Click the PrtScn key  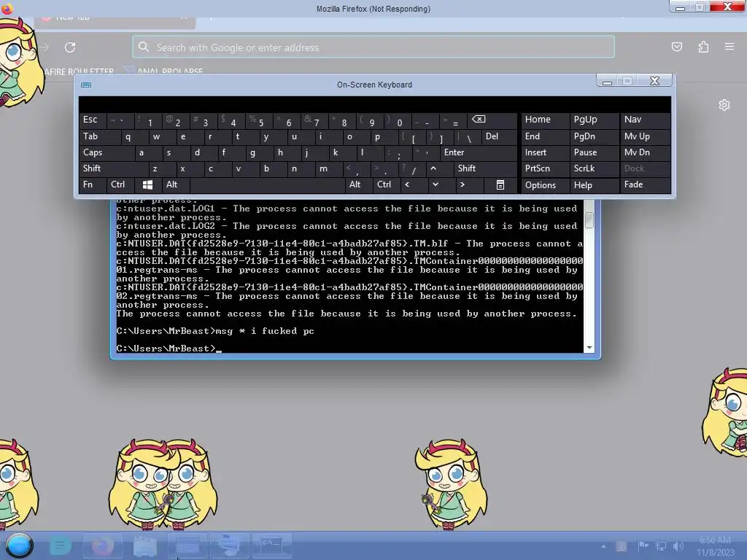coord(545,168)
